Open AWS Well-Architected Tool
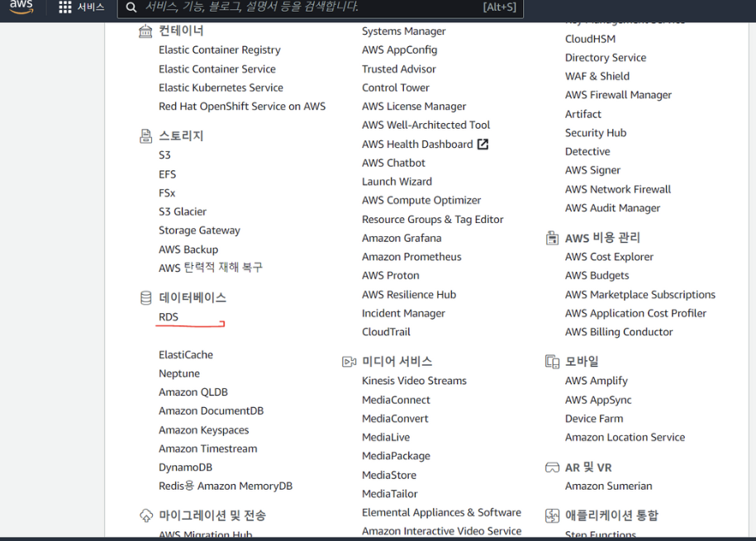 (x=426, y=126)
